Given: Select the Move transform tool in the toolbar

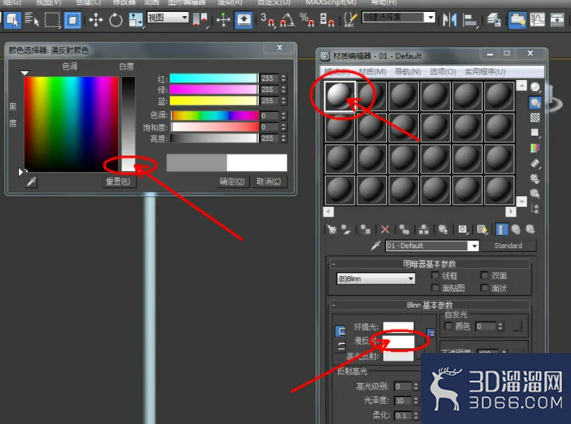Looking at the screenshot, I should pyautogui.click(x=95, y=20).
